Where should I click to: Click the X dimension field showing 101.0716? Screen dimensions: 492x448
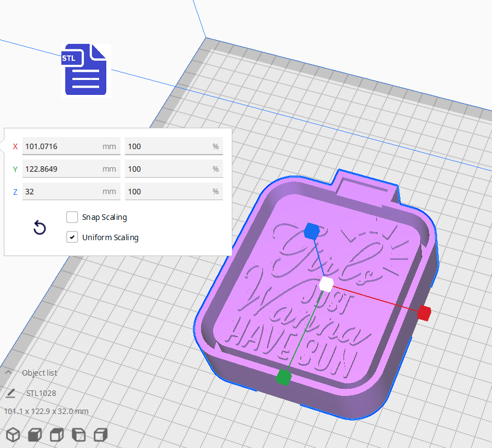click(x=71, y=146)
